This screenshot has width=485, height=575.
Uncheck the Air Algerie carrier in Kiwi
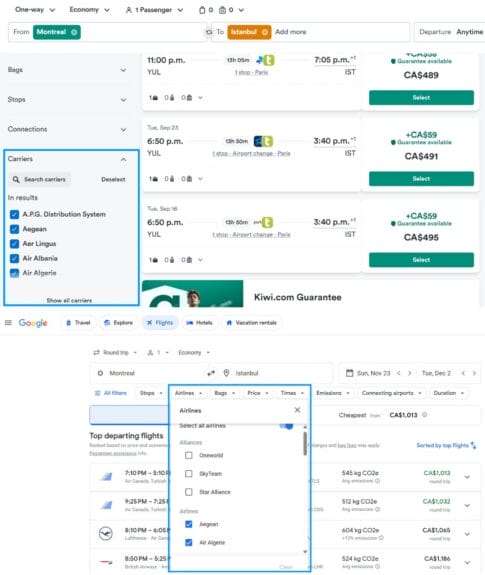point(14,273)
